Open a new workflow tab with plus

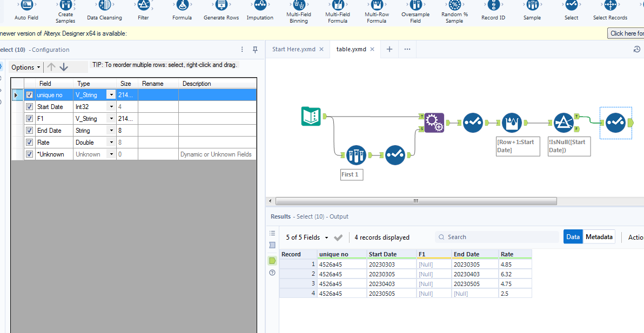click(x=389, y=49)
